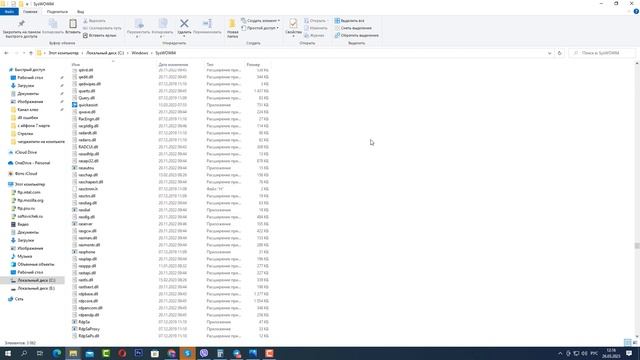Open the address bar history dropdown
The image size is (640, 360).
(549, 53)
